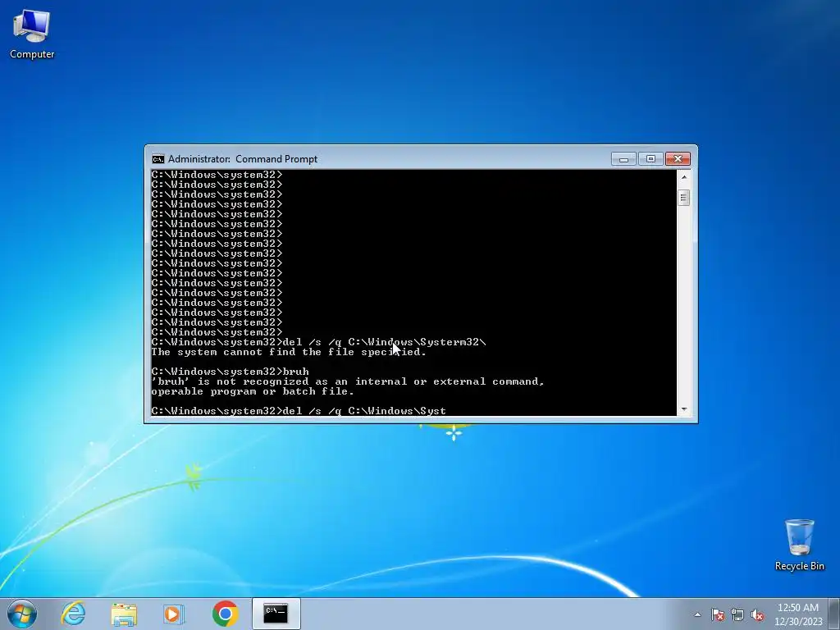The width and height of the screenshot is (840, 630).
Task: Open the network status tray icon
Action: (x=737, y=614)
